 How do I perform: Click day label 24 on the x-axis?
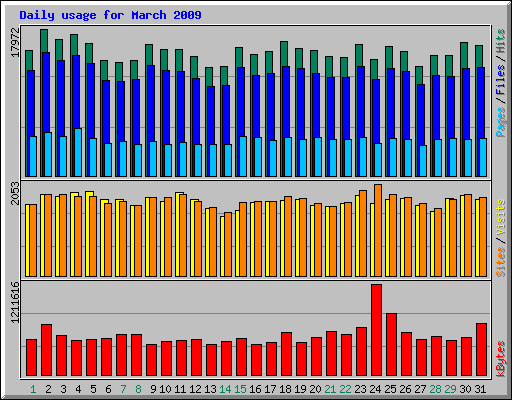coord(375,389)
